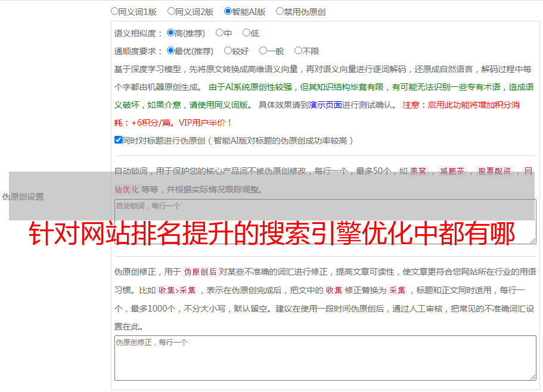543x392 pixels.
Task: Set 通顺度要求 to 一般
Action: pos(263,51)
